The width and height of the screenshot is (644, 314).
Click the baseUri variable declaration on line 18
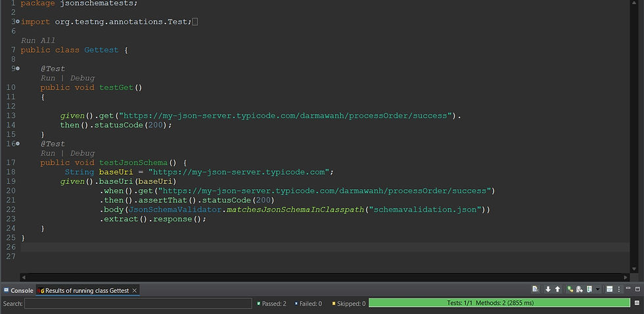click(116, 172)
